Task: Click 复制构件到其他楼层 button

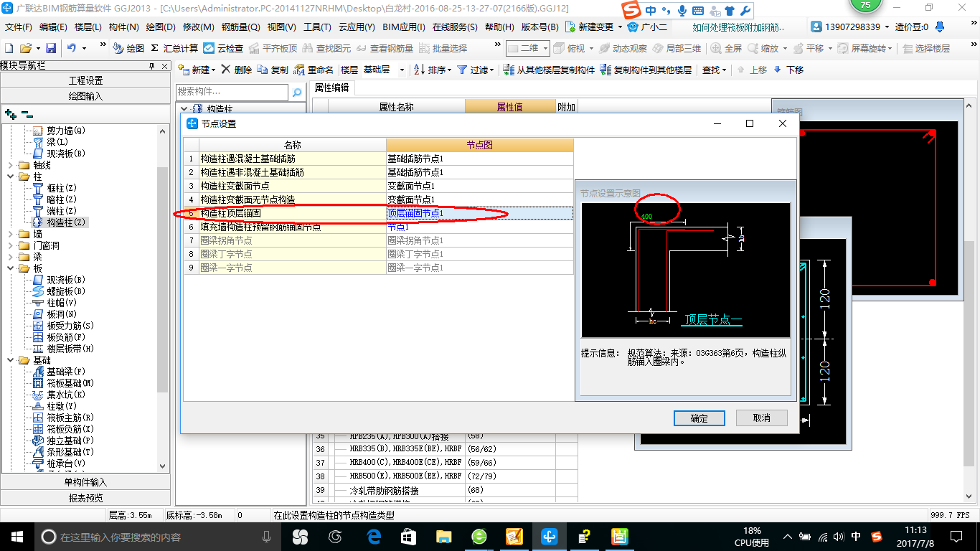Action: coord(646,70)
